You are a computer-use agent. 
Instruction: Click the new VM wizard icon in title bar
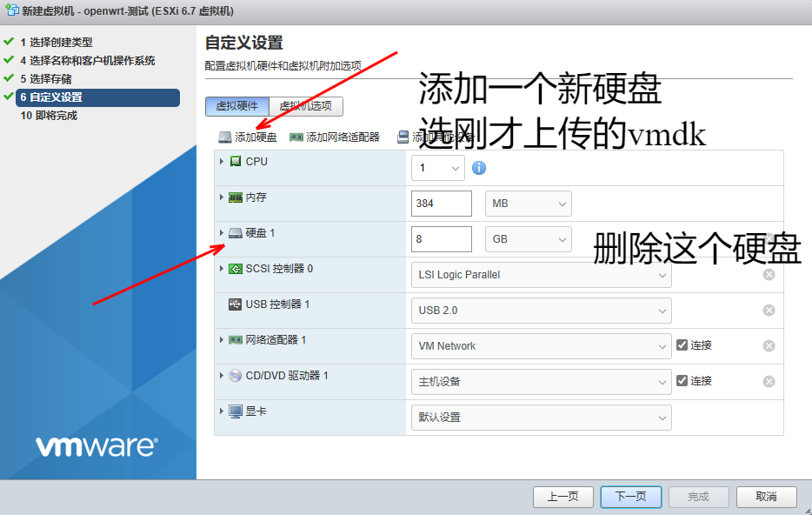pyautogui.click(x=11, y=10)
